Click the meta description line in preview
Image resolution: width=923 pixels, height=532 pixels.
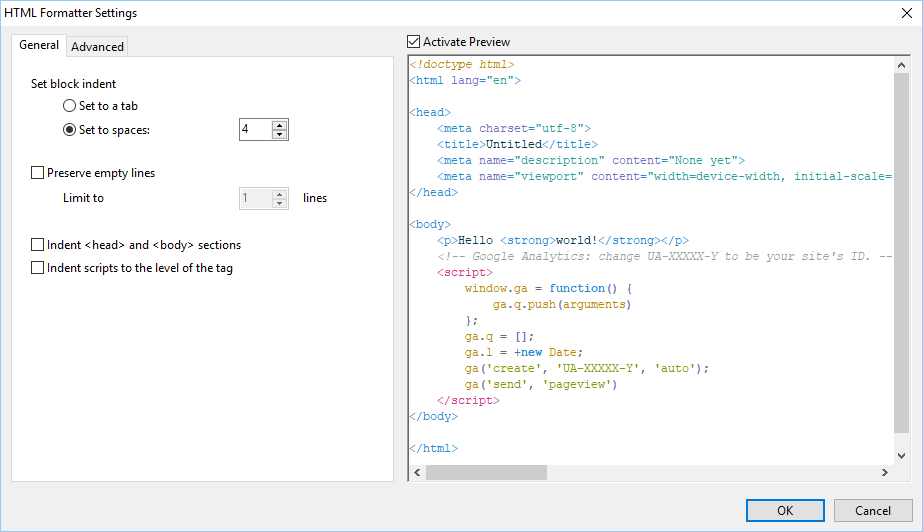click(591, 160)
